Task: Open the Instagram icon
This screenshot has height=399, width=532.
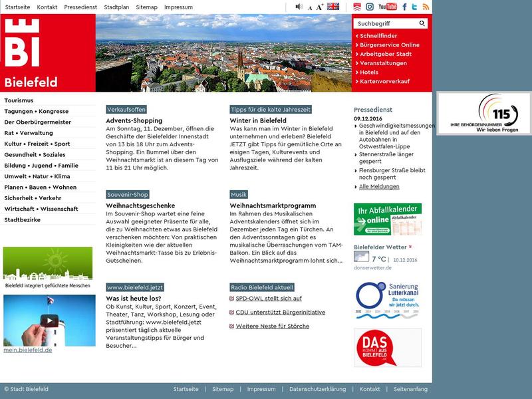Action: (x=370, y=7)
